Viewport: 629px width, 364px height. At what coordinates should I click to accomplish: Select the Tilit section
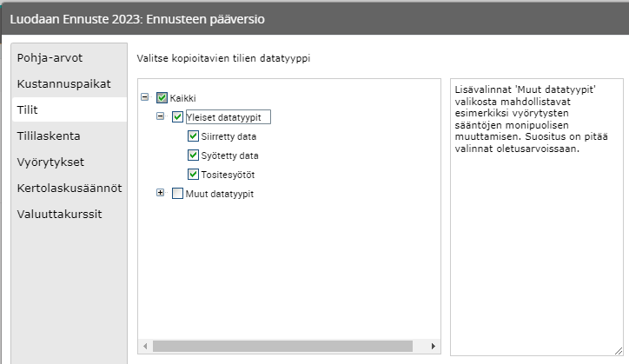[x=28, y=109]
